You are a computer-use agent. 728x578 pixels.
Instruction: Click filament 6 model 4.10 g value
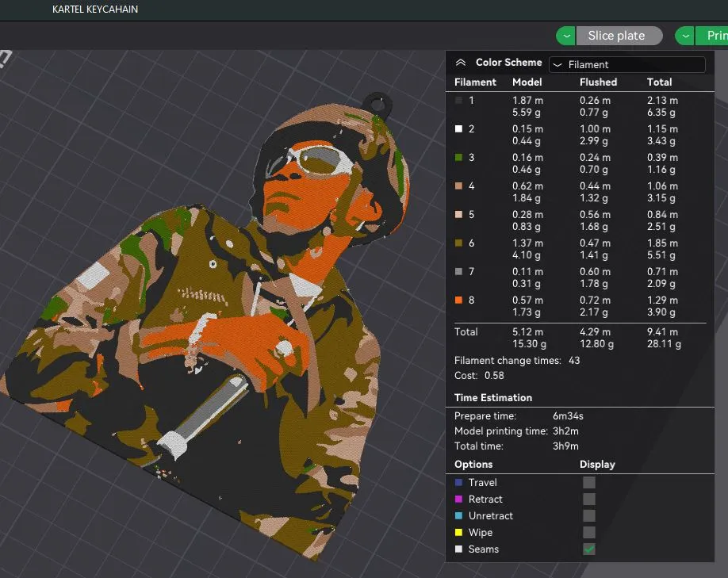point(526,255)
